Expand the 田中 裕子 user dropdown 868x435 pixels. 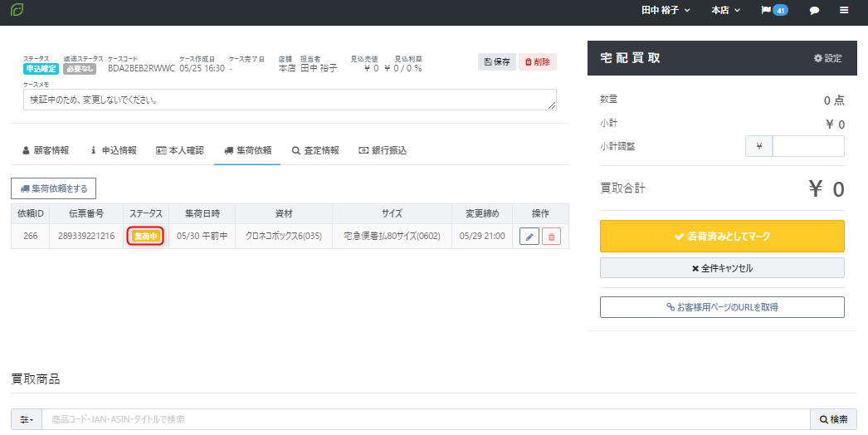[666, 11]
